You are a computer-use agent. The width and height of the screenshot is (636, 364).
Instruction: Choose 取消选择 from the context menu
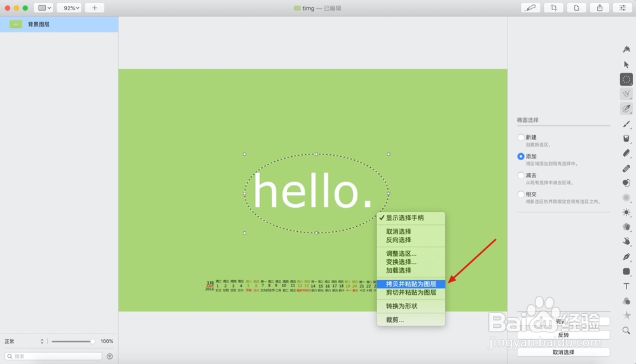coord(411,231)
